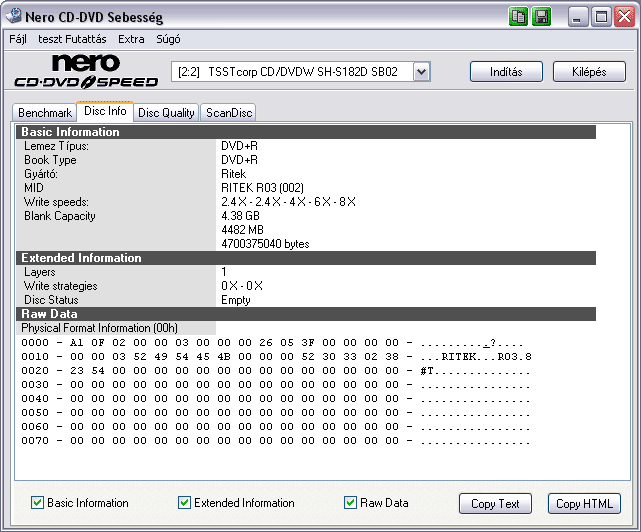Uncheck the Basic Information checkbox

point(37,503)
